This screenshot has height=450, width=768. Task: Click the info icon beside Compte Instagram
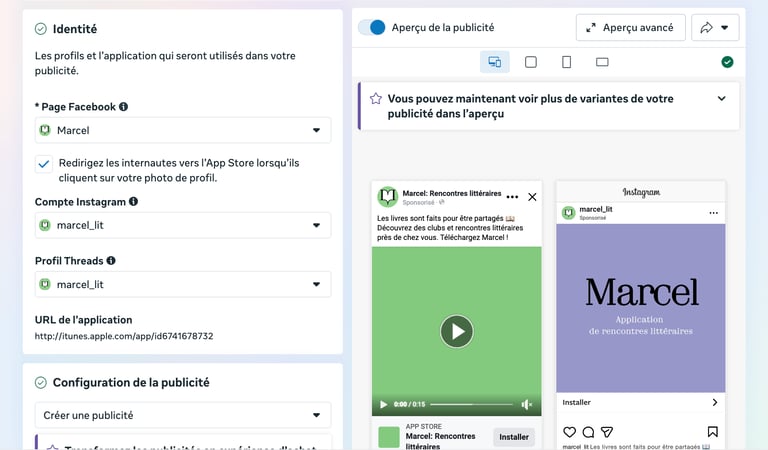[133, 201]
